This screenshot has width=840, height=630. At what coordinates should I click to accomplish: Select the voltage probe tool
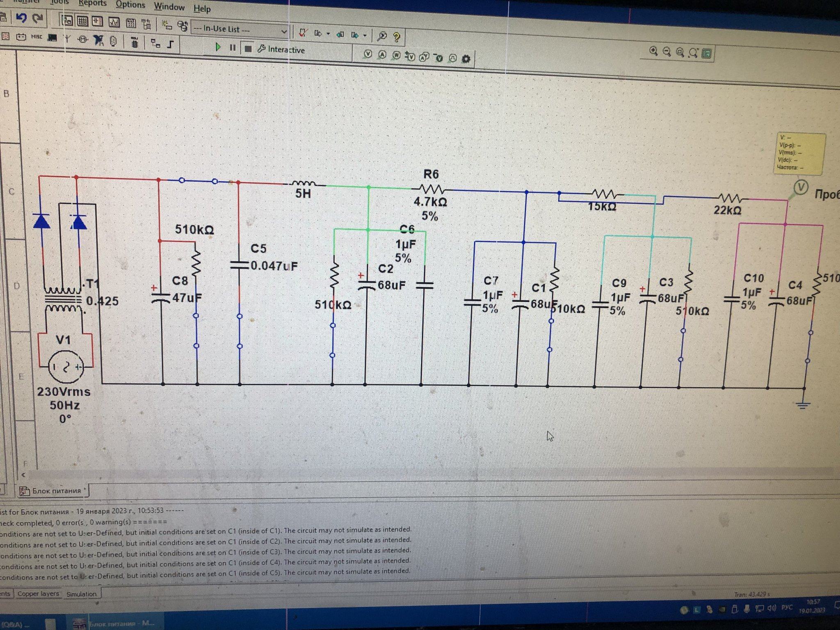pyautogui.click(x=368, y=54)
